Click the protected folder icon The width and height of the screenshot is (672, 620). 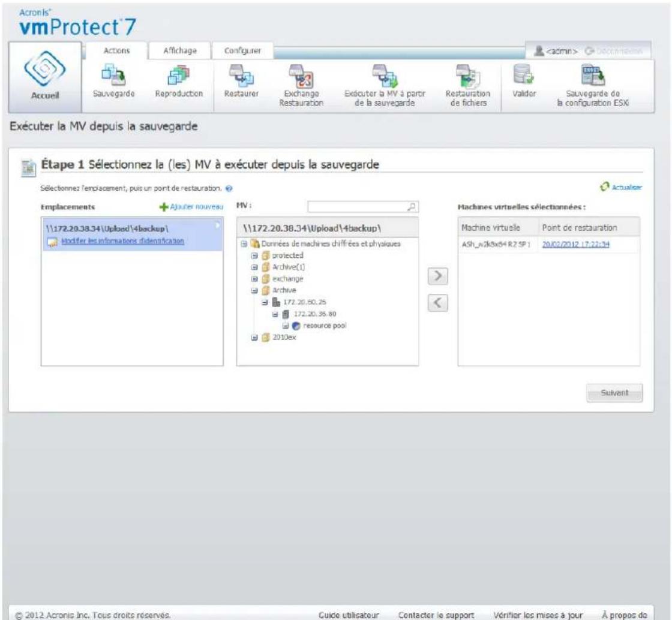(266, 255)
